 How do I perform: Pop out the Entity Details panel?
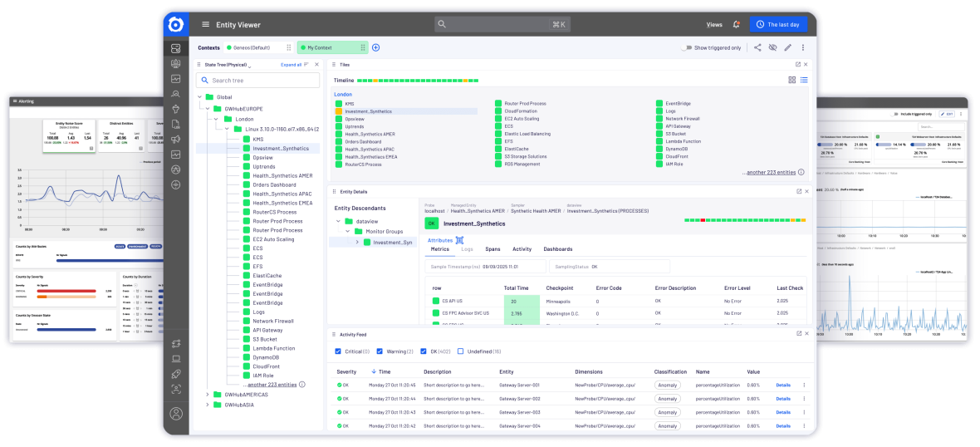click(x=798, y=191)
